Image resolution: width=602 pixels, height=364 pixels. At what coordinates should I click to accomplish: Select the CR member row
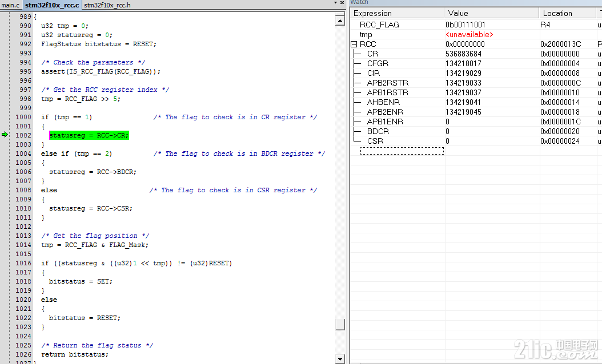[372, 54]
